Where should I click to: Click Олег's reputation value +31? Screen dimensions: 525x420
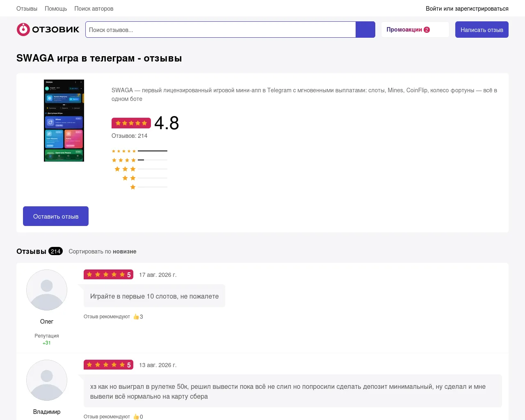coord(47,343)
